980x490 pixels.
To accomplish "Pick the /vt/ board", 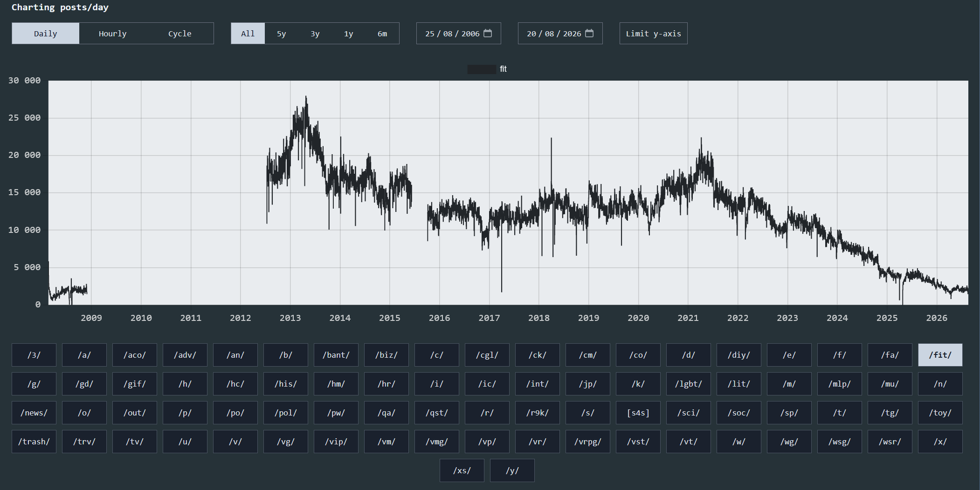I will pyautogui.click(x=689, y=442).
